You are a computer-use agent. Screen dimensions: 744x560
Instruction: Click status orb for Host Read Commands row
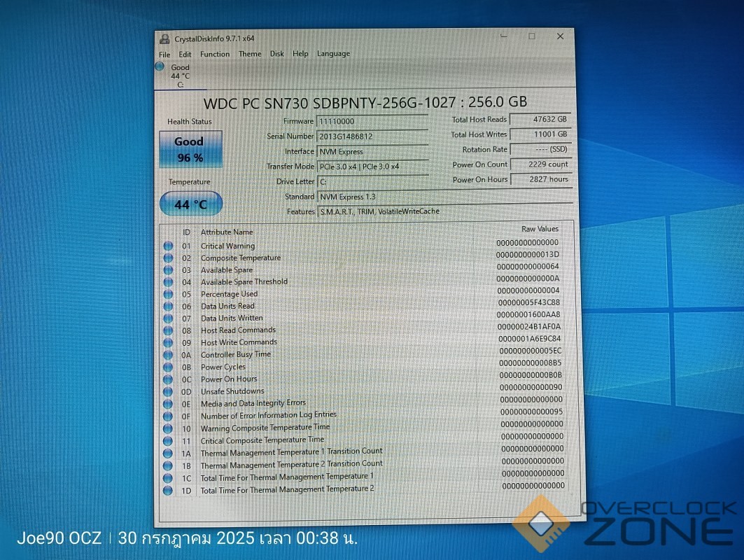pos(168,330)
